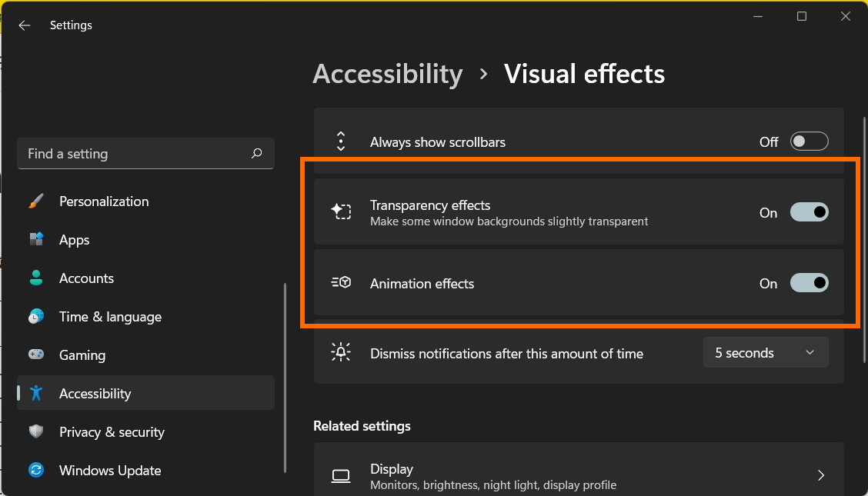
Task: Switch off the Animation effects toggle
Action: [x=809, y=283]
